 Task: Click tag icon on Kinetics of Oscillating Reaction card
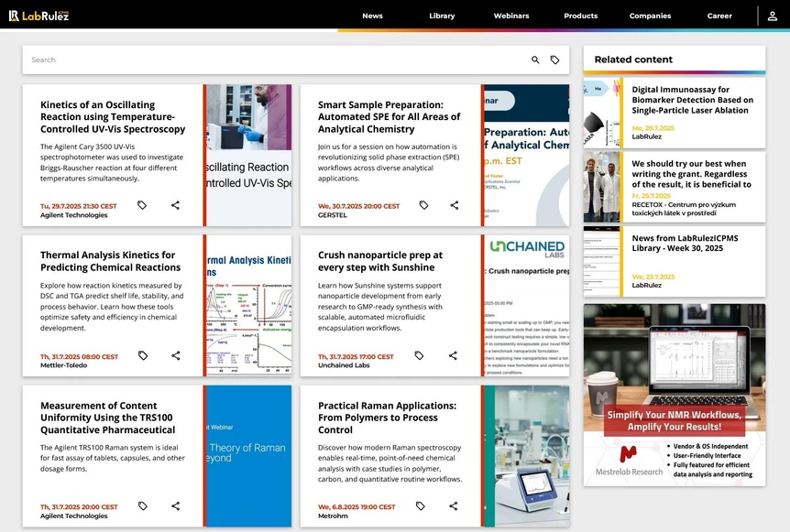pyautogui.click(x=142, y=205)
